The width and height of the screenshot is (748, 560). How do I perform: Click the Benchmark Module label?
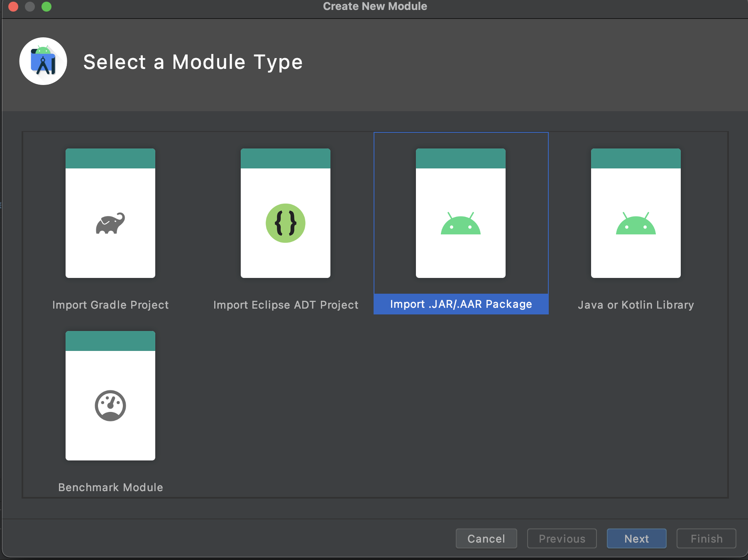110,487
